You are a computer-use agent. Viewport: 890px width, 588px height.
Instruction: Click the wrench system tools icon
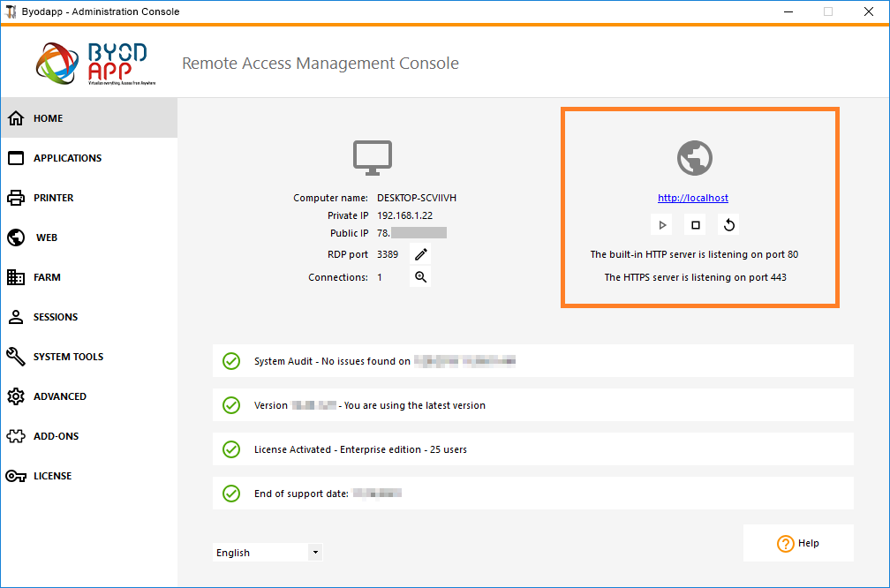(x=16, y=357)
